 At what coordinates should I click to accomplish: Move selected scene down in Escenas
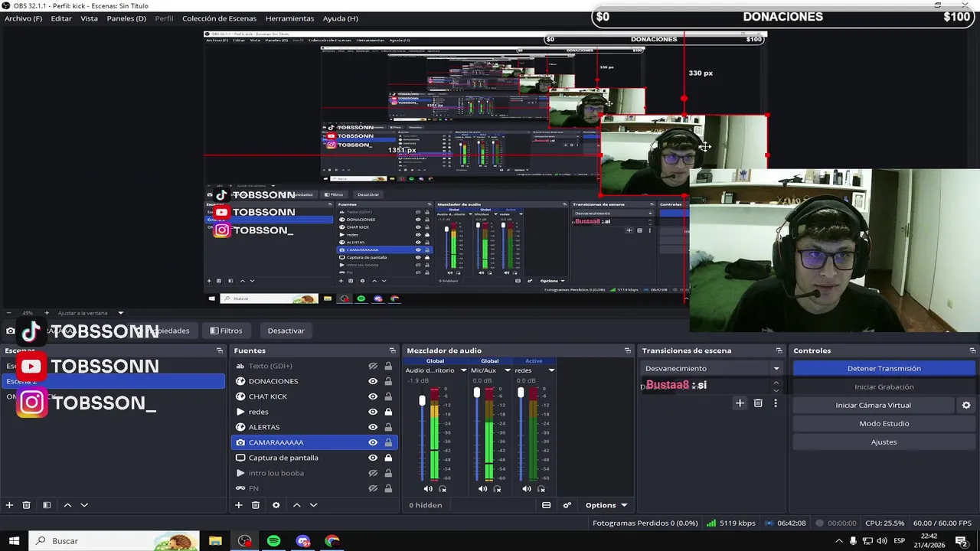tap(84, 505)
